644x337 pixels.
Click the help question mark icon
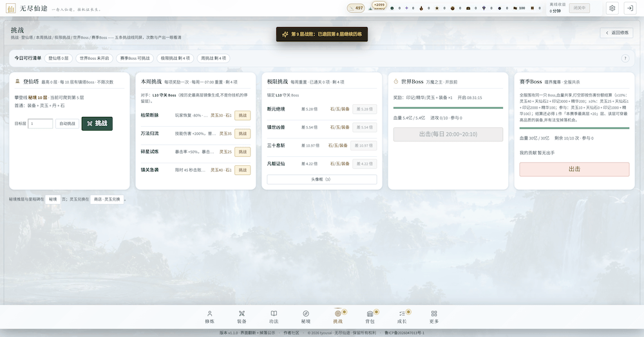click(625, 59)
